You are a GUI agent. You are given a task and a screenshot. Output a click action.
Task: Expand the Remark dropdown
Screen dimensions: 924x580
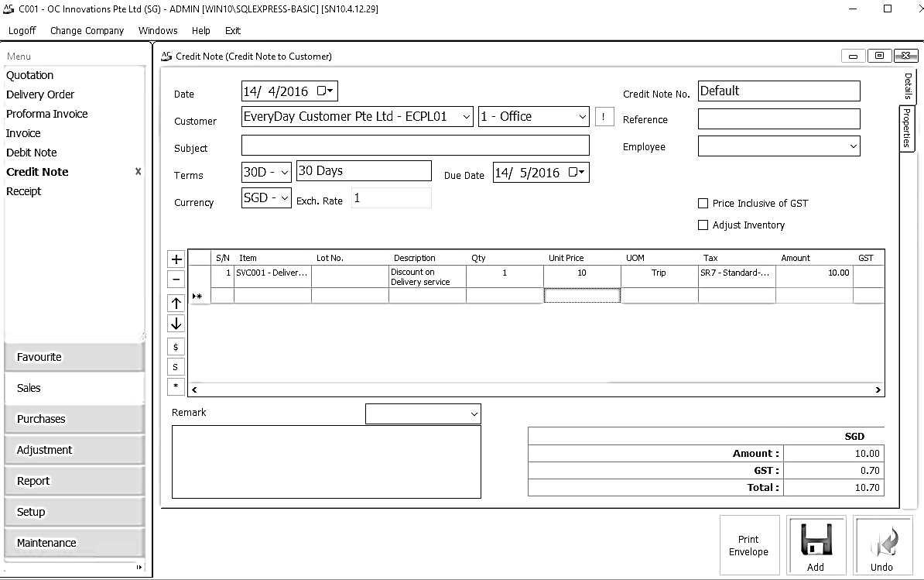tap(474, 414)
